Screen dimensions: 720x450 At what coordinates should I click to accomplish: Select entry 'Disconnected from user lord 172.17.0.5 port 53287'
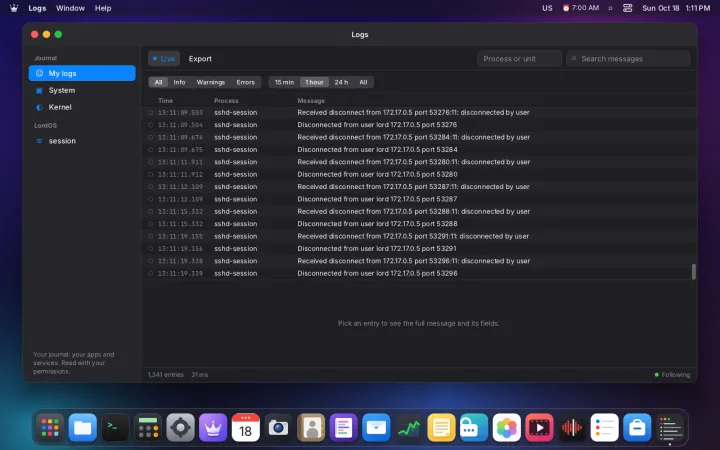tap(419, 199)
